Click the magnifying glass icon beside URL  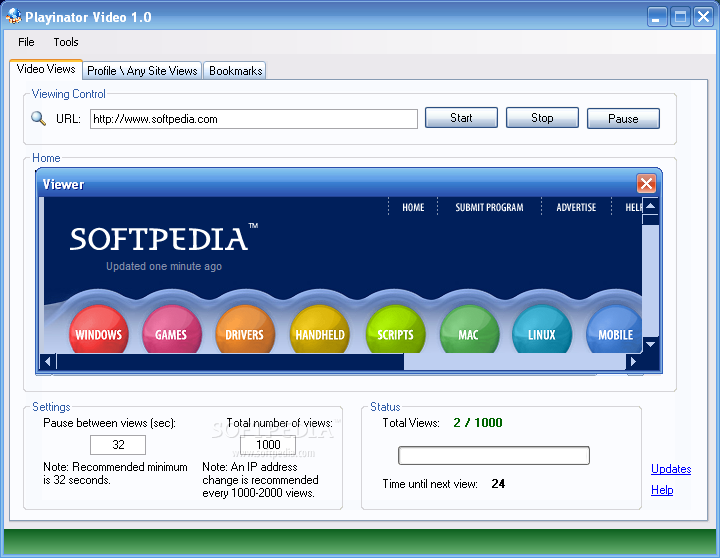38,118
